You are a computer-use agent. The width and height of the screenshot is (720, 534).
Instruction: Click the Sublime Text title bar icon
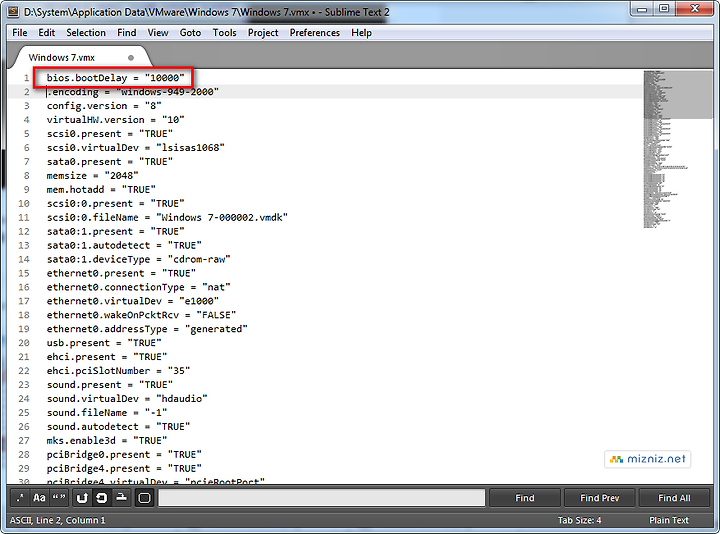tap(14, 12)
